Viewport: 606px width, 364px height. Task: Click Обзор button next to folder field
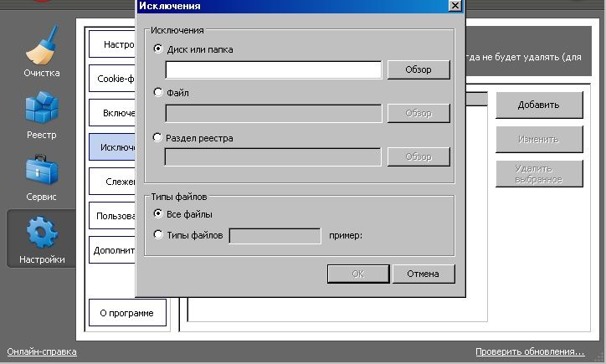click(x=418, y=69)
